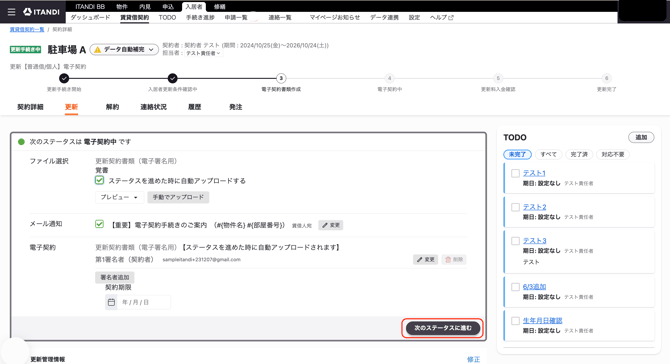The width and height of the screenshot is (670, 364).
Task: Open 設定 in sub navigation
Action: coord(414,18)
